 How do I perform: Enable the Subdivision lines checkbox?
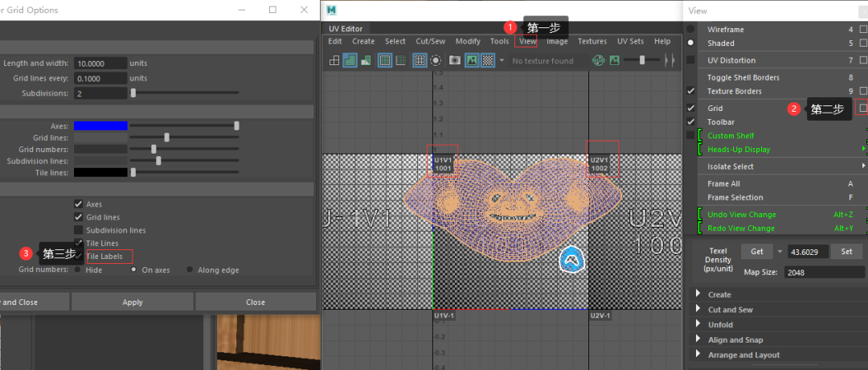coord(78,230)
